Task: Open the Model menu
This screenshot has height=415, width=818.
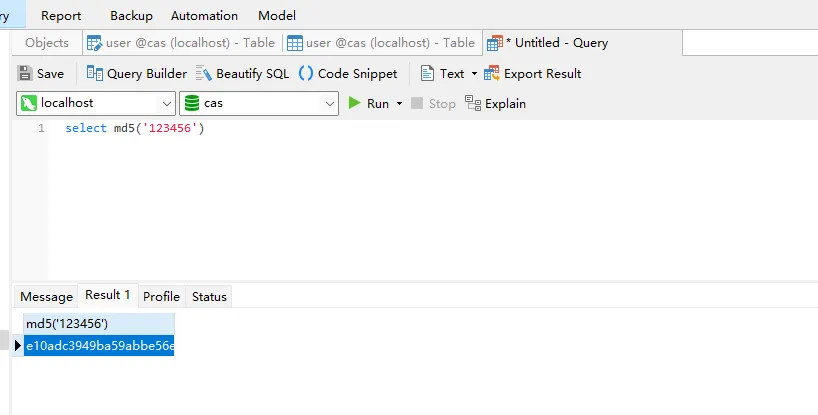Action: [276, 16]
